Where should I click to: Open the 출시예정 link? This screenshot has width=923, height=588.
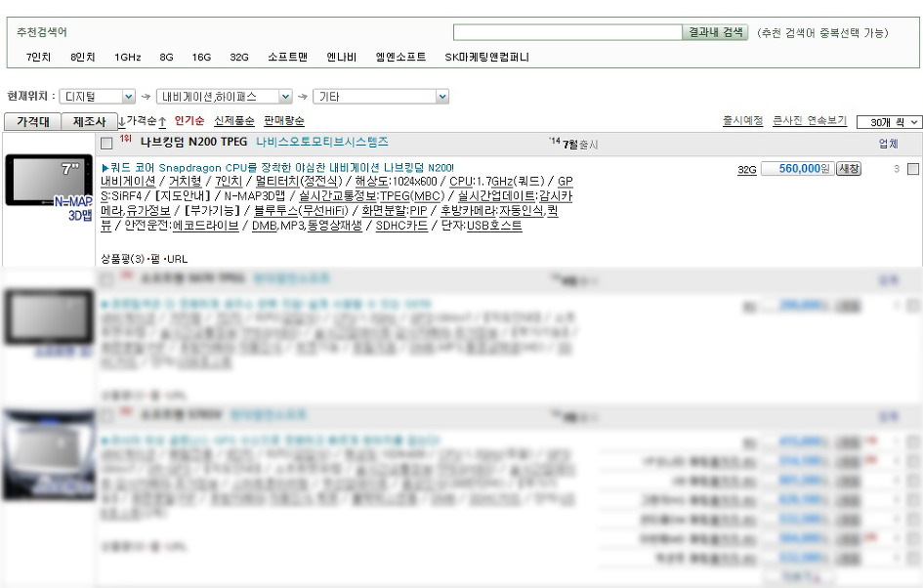point(743,121)
